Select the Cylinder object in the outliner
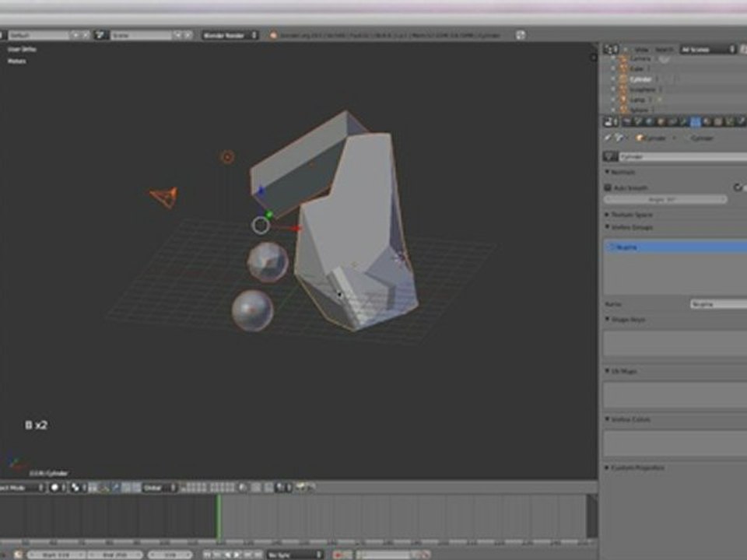747x560 pixels. coord(640,79)
